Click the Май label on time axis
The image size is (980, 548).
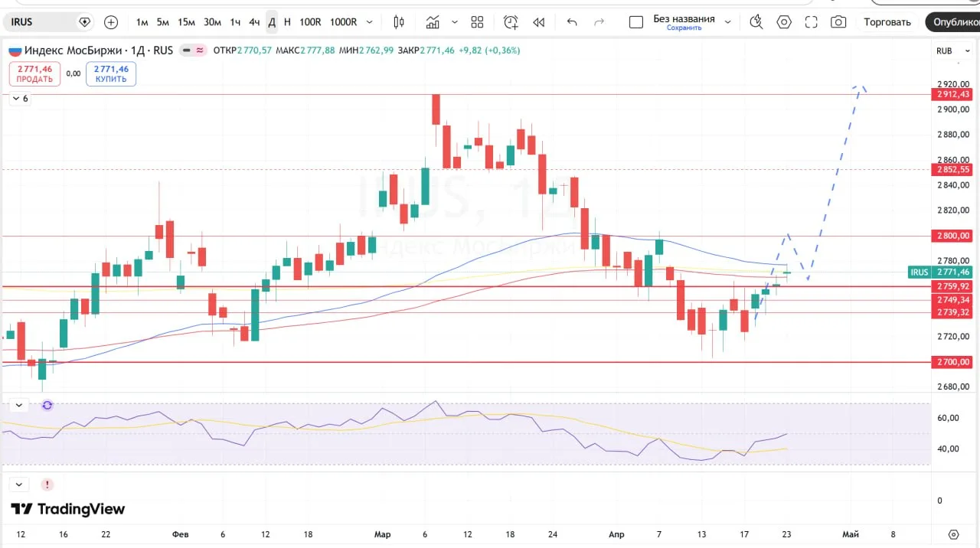coord(851,534)
